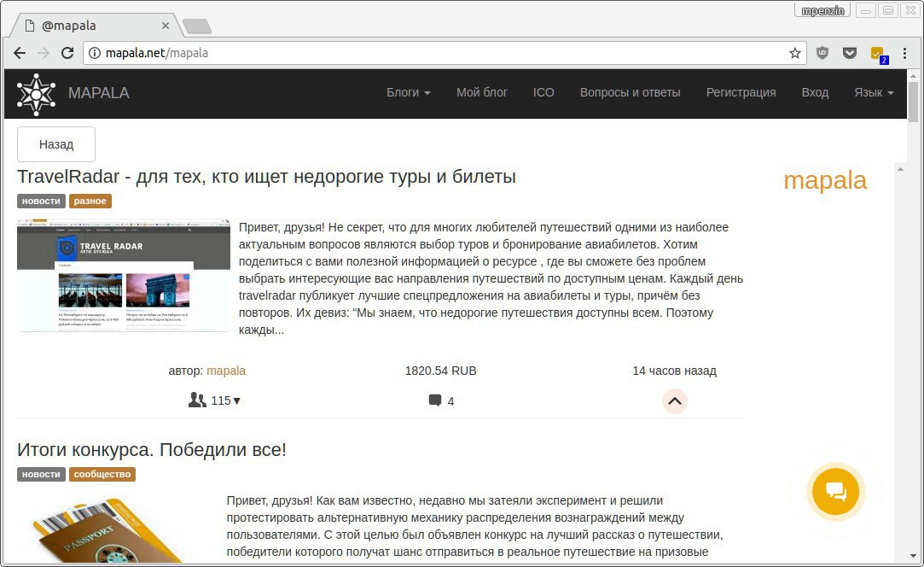Open the TravelRadar post title
The image size is (924, 567).
[266, 177]
